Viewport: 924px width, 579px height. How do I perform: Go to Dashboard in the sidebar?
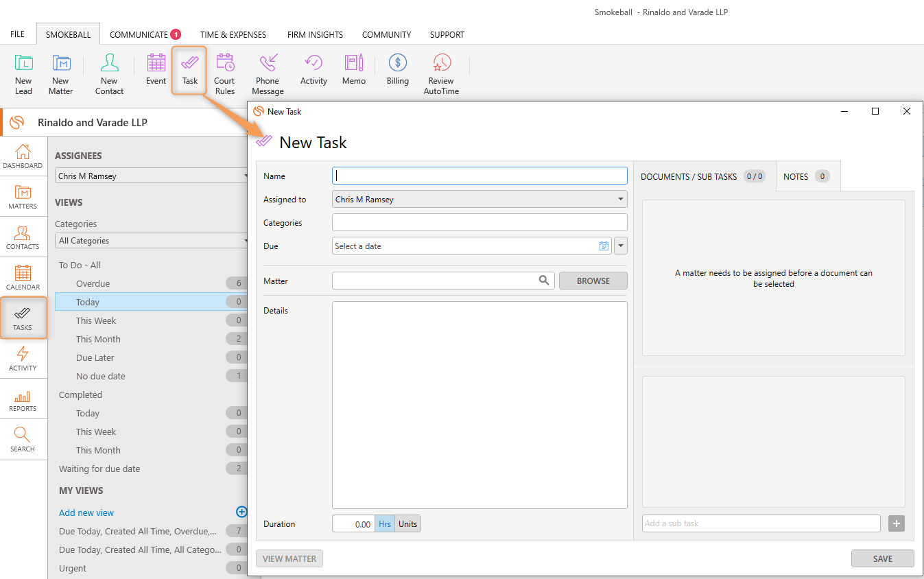point(23,156)
